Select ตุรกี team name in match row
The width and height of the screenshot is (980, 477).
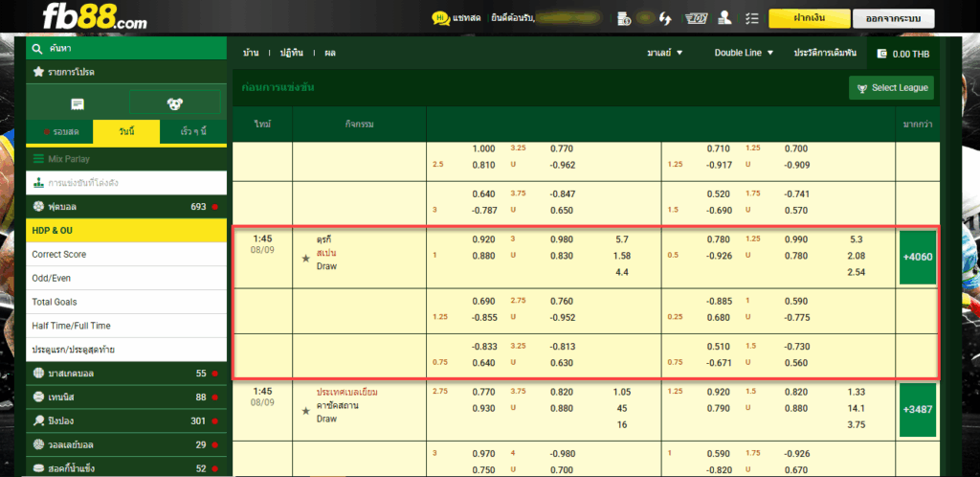323,239
